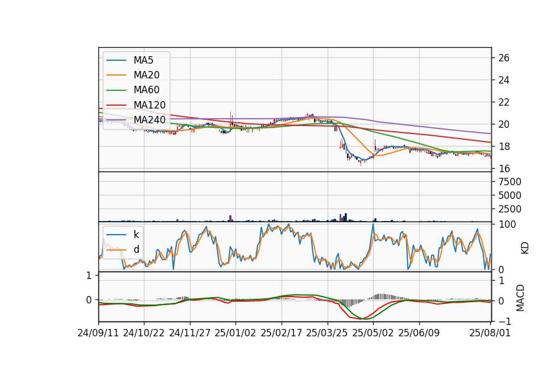This screenshot has width=546, height=392.
Task: Click the MA120 legend label
Action: (150, 105)
